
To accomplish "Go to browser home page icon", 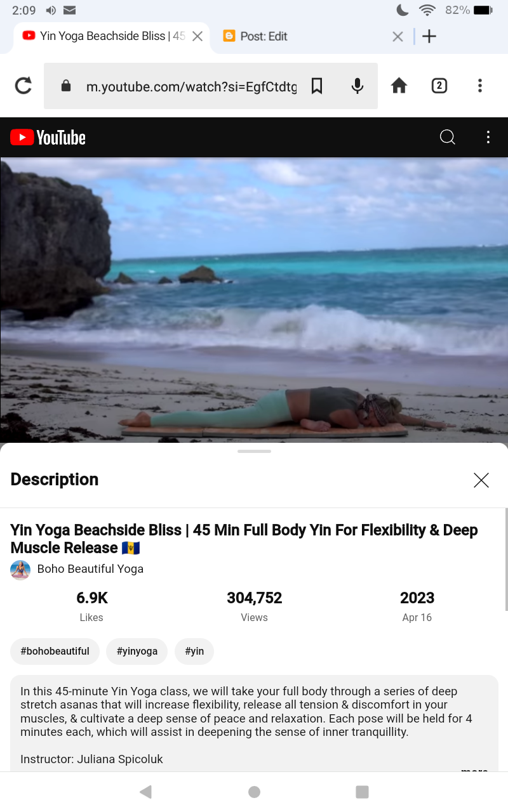I will point(399,86).
